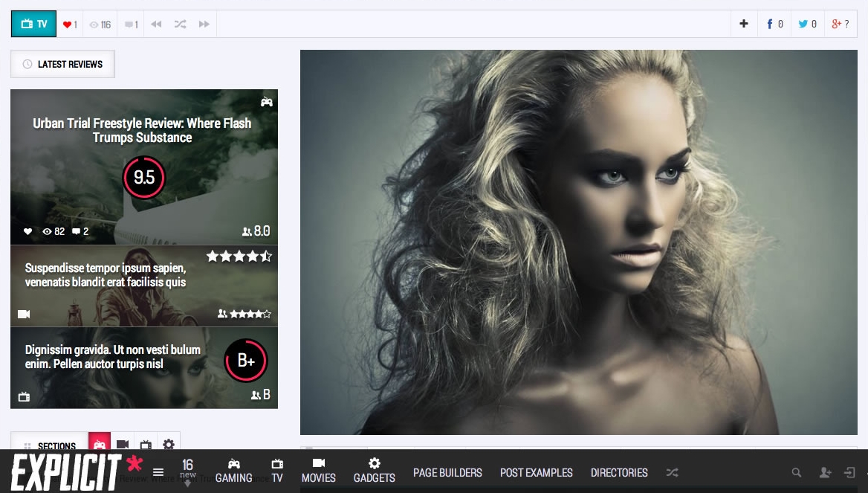Open the hamburger menu in the navbar
Image resolution: width=868 pixels, height=493 pixels.
[x=158, y=472]
